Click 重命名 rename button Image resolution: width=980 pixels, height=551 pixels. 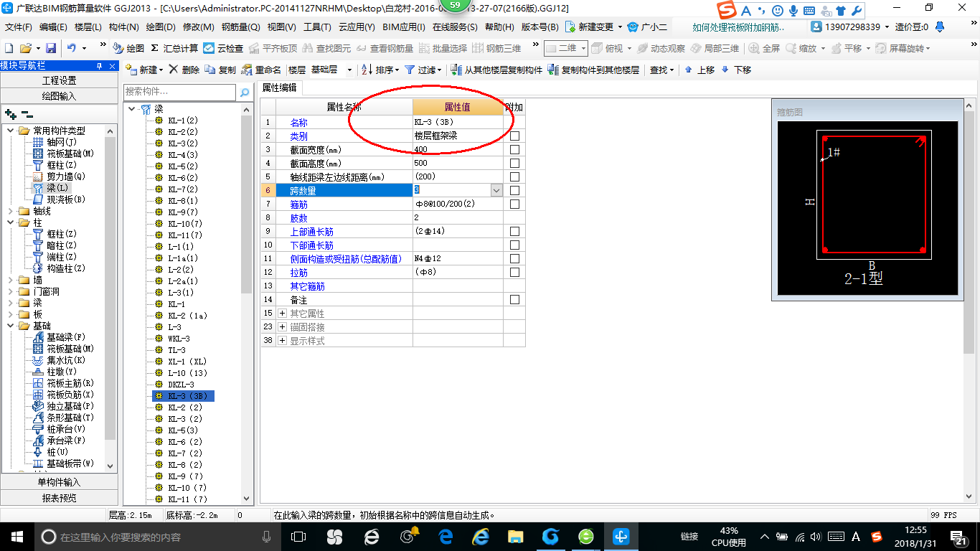coord(262,70)
